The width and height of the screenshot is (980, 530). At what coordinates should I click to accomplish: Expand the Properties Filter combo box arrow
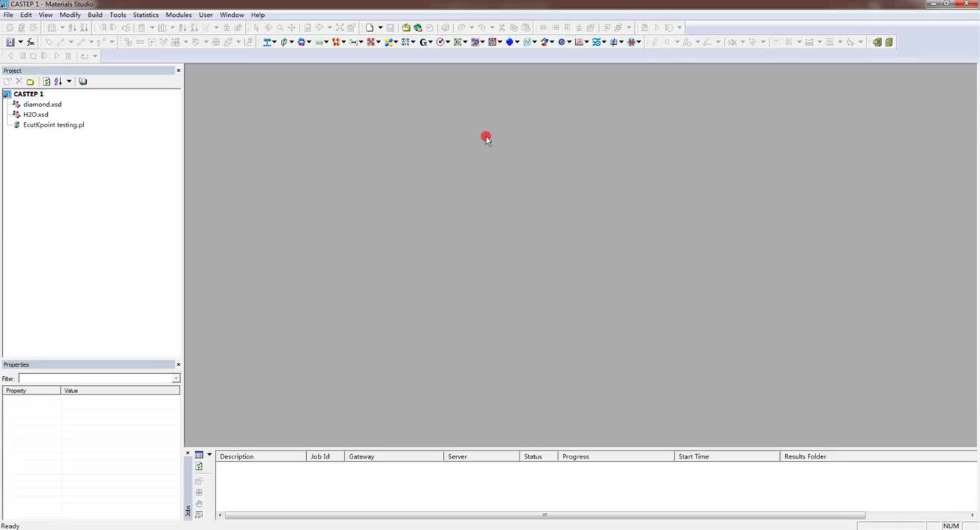click(176, 378)
